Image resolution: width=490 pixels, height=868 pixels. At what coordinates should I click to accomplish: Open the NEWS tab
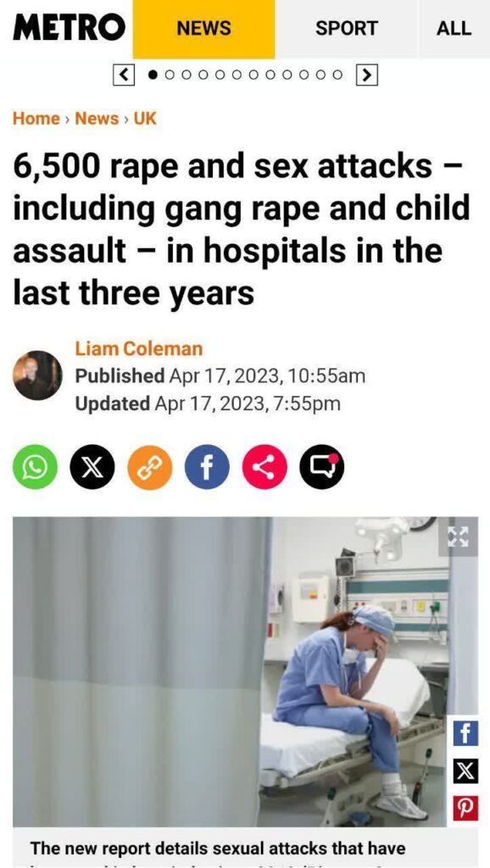point(203,29)
